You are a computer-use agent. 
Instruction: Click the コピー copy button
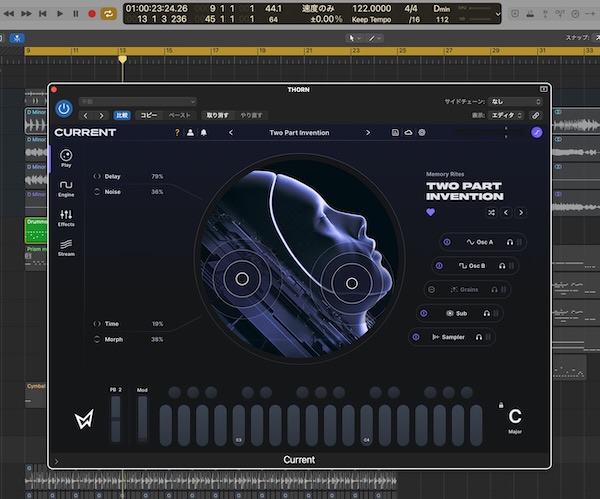(x=149, y=116)
